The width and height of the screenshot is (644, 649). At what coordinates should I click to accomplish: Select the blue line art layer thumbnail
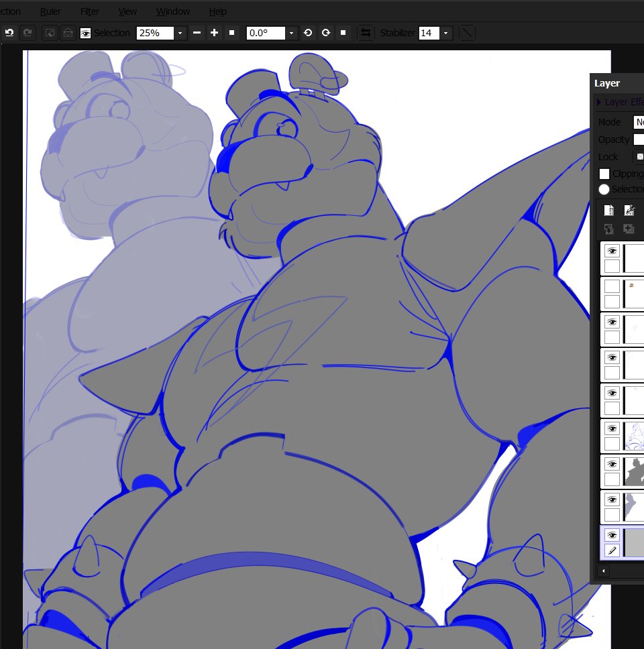coord(634,436)
